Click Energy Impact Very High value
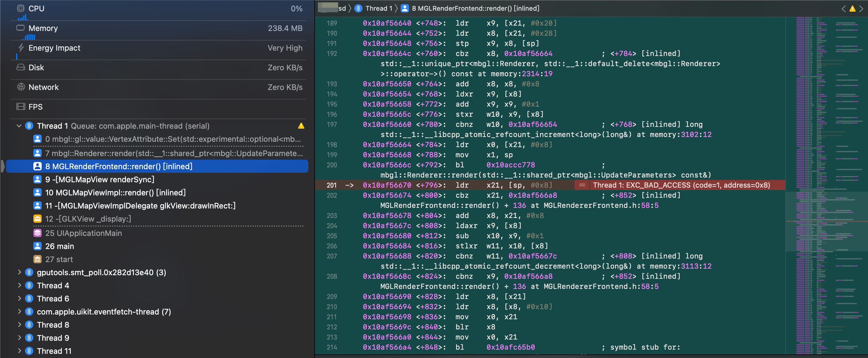The width and height of the screenshot is (868, 358). pos(285,48)
